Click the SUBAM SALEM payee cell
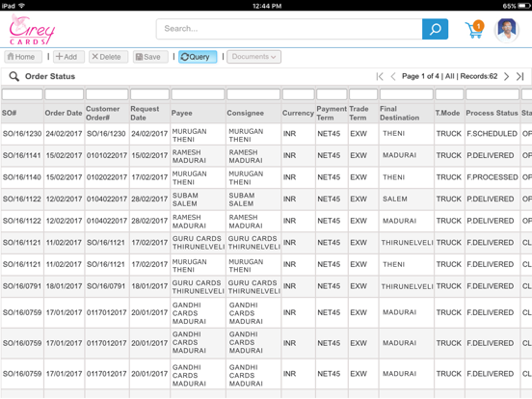Screen dimensions: 532x399 point(199,199)
